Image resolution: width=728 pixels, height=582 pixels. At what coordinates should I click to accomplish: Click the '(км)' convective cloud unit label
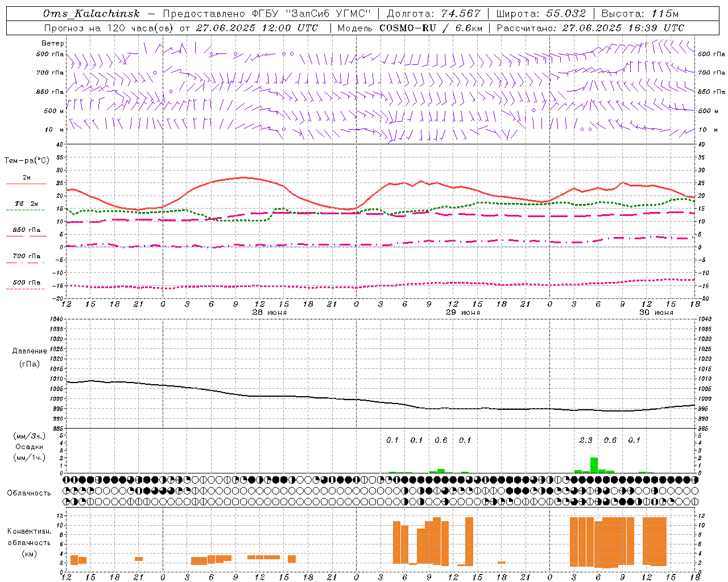click(30, 554)
